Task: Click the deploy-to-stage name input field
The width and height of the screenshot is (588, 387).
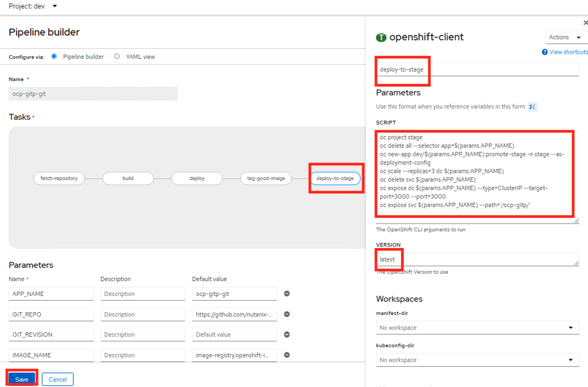Action: (476, 69)
